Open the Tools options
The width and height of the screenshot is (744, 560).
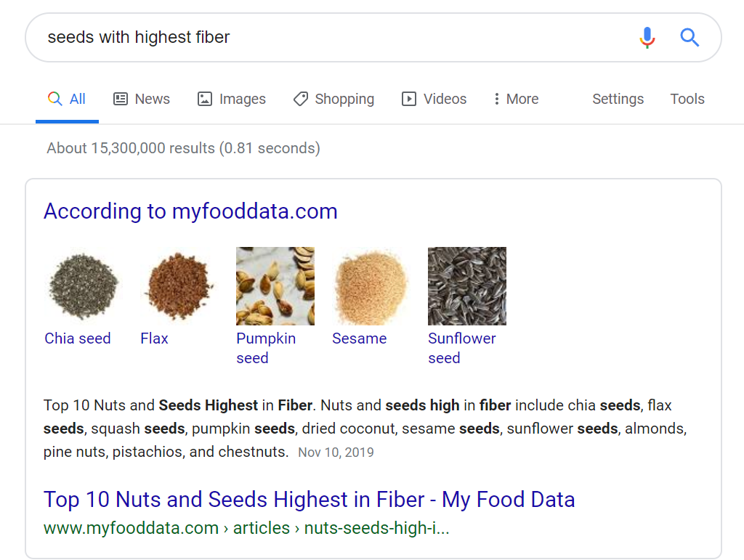pyautogui.click(x=687, y=98)
